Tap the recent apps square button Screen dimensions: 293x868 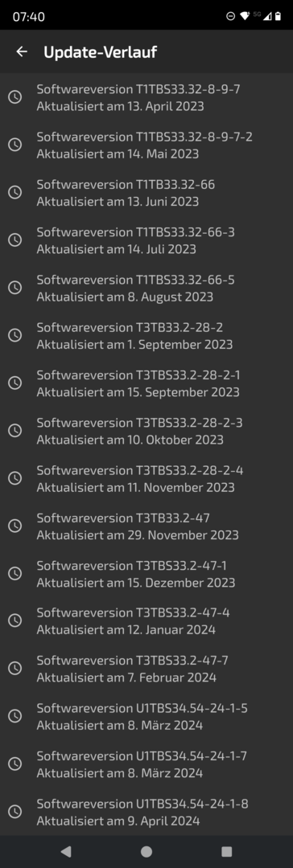tap(226, 851)
